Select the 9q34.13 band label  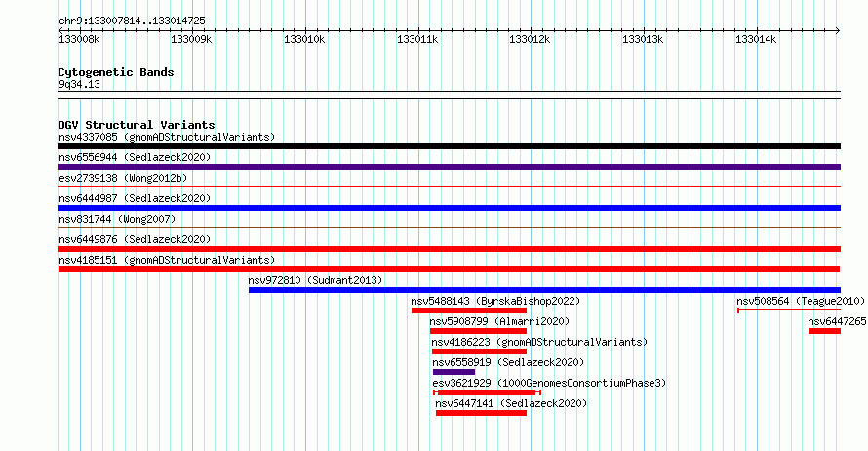79,84
